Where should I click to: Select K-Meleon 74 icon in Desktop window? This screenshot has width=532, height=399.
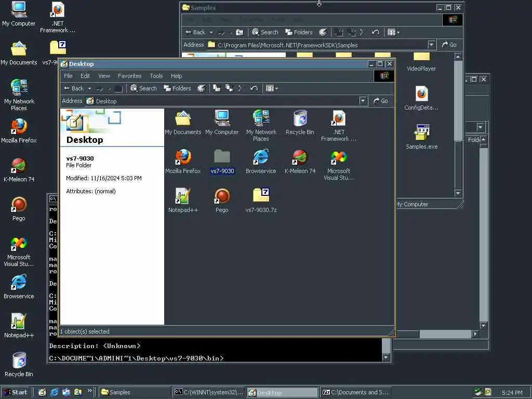click(300, 162)
